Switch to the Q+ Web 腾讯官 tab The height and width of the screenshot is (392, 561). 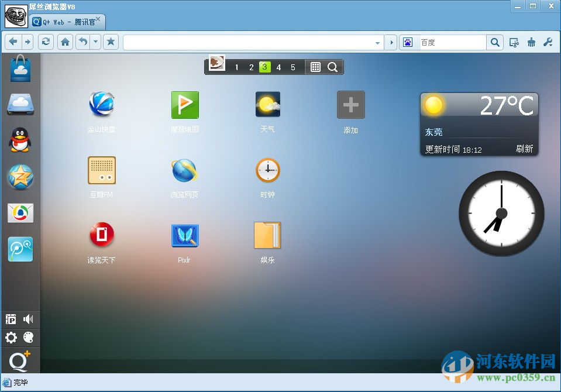[64, 20]
